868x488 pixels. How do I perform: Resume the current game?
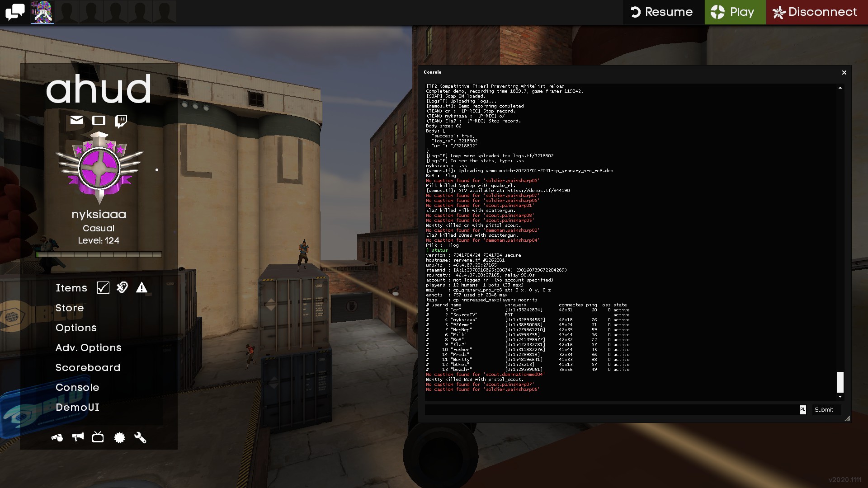[663, 12]
